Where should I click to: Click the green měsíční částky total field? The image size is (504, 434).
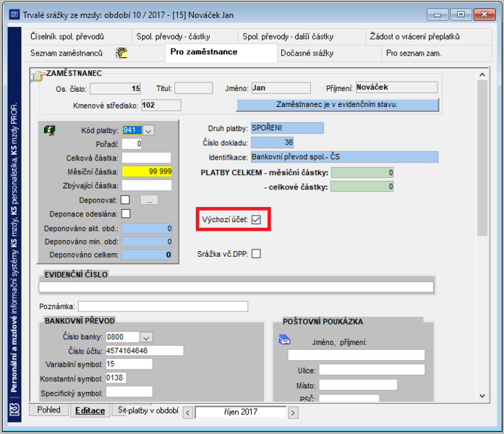click(x=362, y=173)
